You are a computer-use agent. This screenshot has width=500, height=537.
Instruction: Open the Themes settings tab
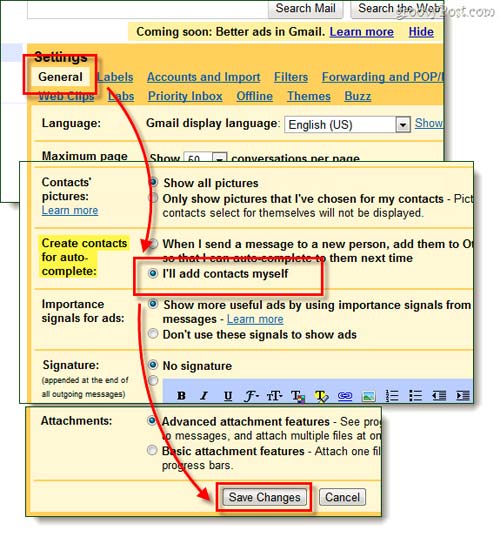pos(309,96)
